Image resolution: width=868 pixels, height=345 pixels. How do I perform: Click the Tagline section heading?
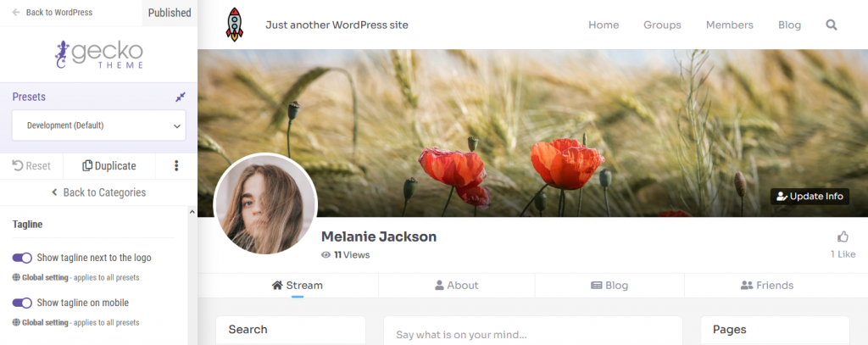(x=27, y=225)
